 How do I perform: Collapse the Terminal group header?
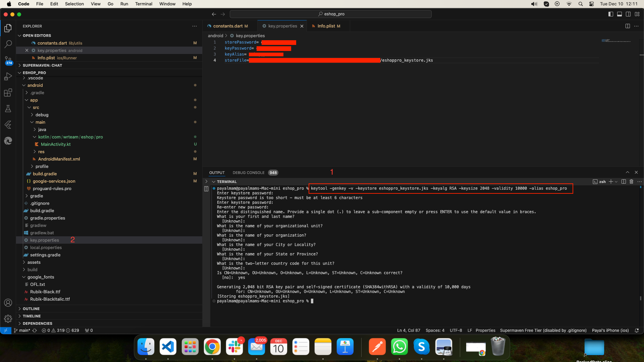point(214,182)
